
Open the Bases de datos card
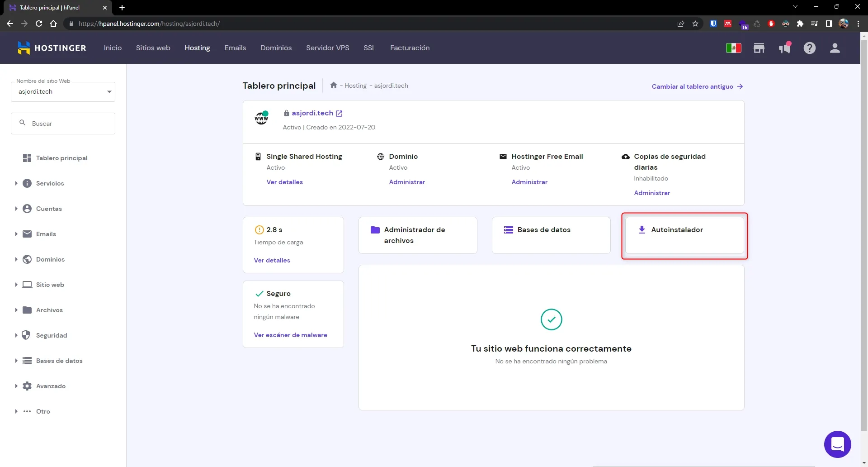coord(551,235)
